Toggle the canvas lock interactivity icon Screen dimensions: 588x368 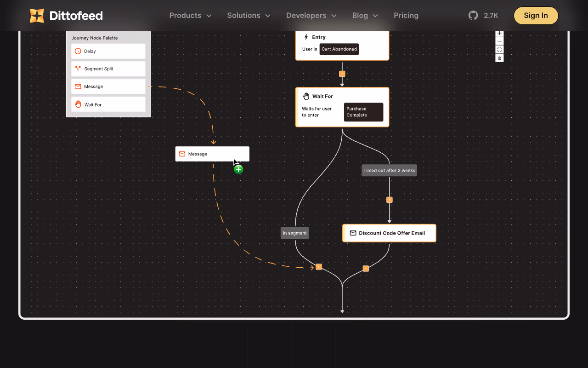click(x=499, y=58)
